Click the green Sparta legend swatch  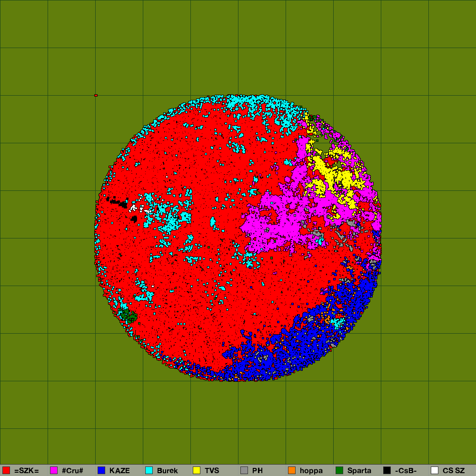pyautogui.click(x=339, y=470)
